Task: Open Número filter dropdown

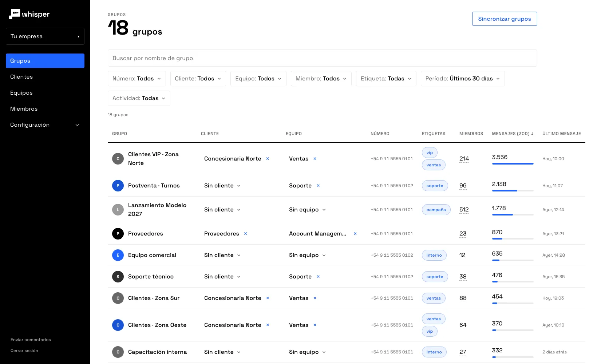Action: [137, 79]
